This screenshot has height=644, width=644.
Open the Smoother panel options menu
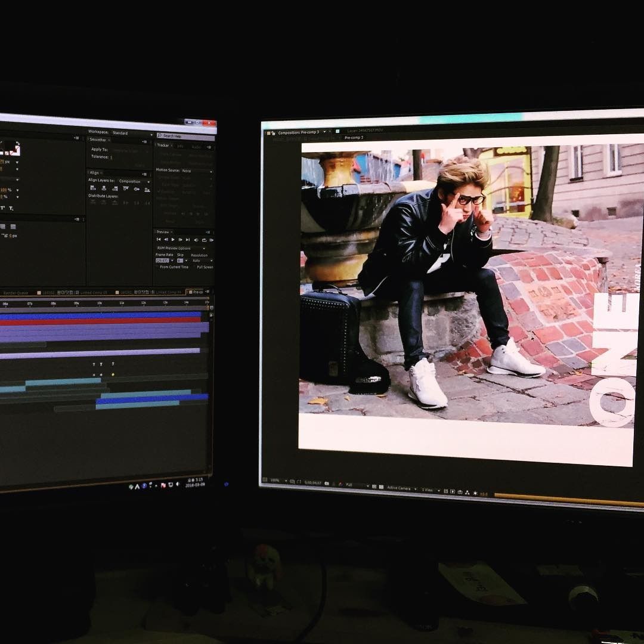(144, 142)
